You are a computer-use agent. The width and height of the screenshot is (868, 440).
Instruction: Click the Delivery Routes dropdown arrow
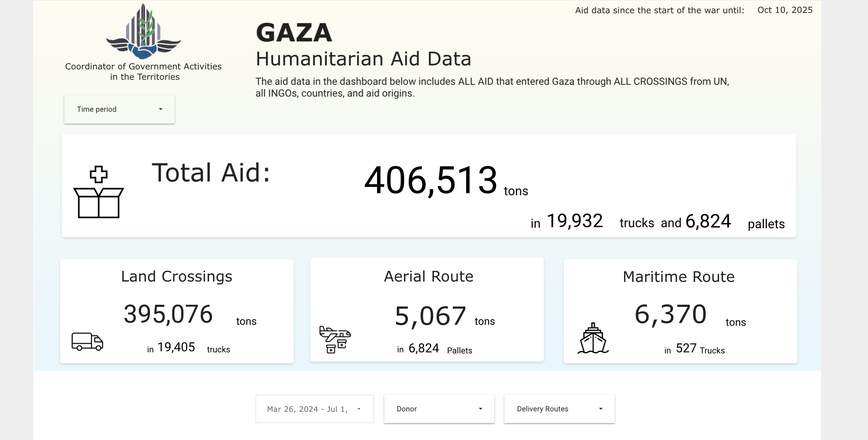(x=601, y=409)
